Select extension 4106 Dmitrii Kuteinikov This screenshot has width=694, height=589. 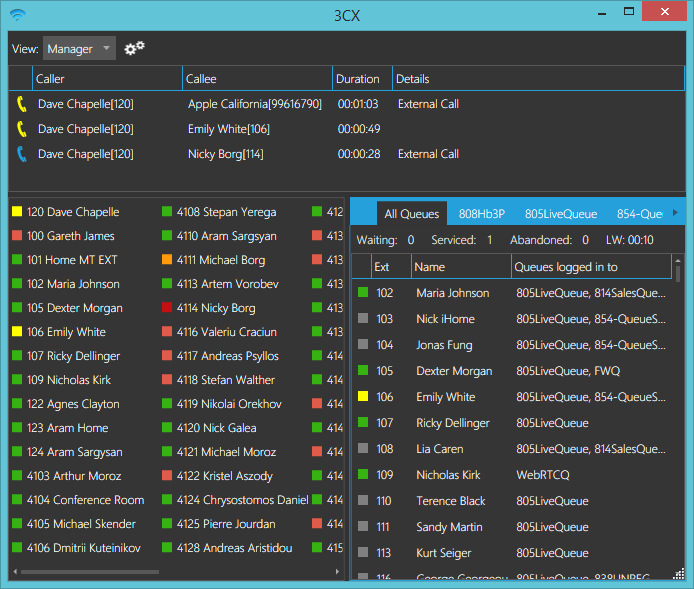click(76, 548)
